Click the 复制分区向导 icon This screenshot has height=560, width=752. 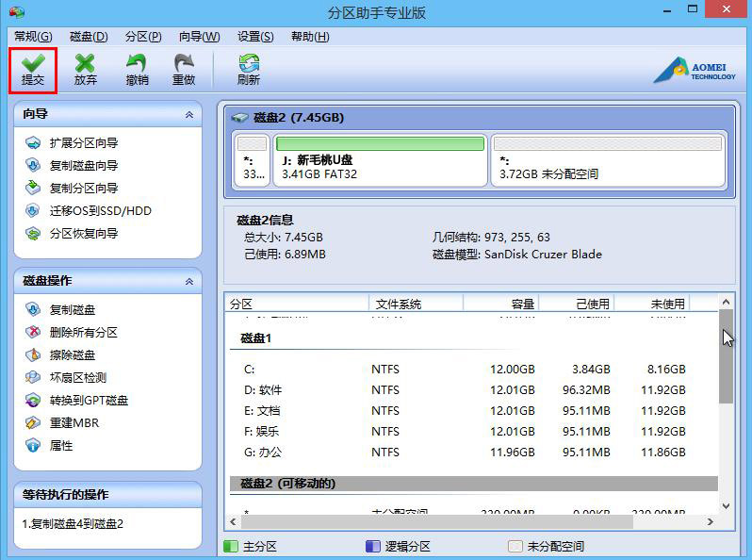click(33, 188)
